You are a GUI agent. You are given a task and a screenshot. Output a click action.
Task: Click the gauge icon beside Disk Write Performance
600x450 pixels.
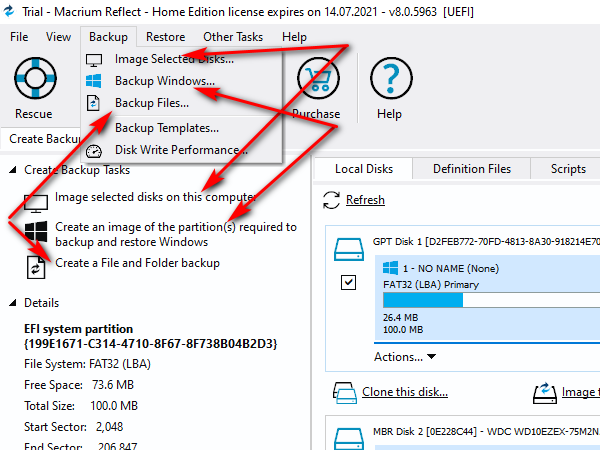[x=94, y=151]
